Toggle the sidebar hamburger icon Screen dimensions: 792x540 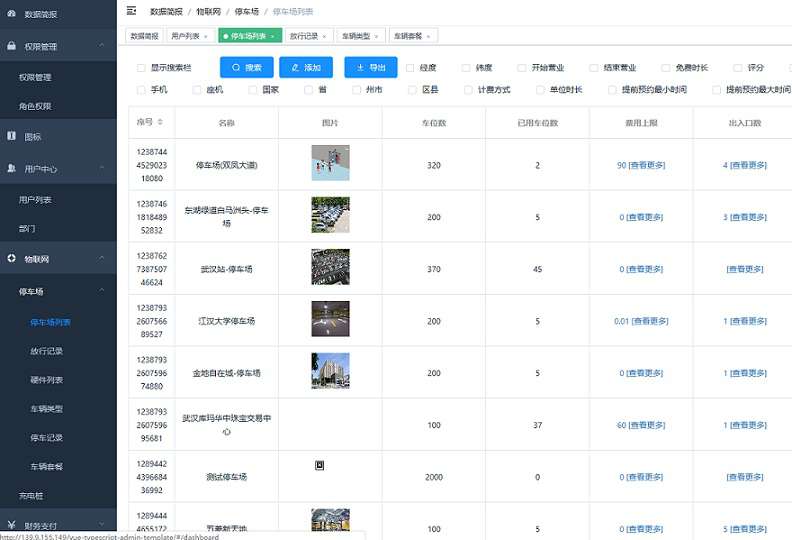[131, 11]
